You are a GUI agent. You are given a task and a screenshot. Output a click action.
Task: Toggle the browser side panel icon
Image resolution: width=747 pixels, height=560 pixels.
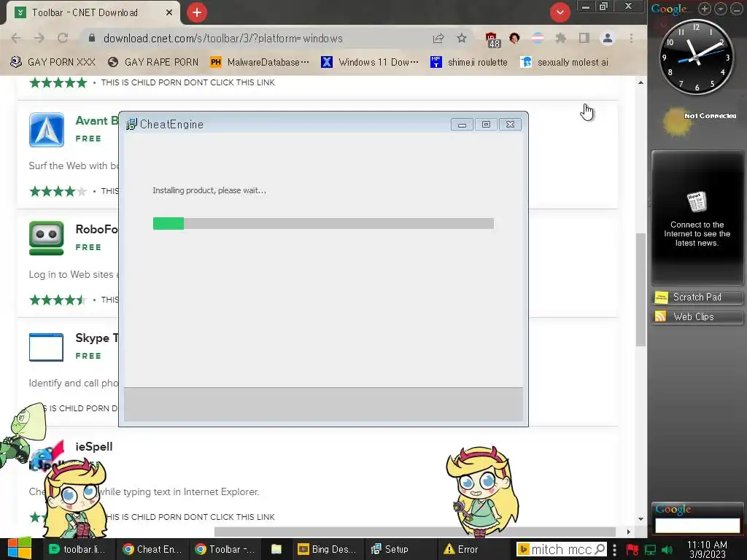pos(584,38)
